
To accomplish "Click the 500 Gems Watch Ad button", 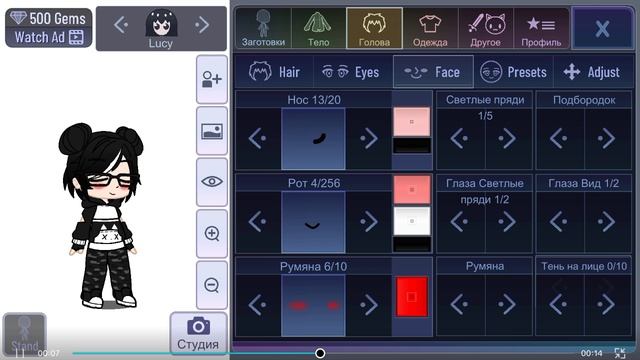I will 49,28.
